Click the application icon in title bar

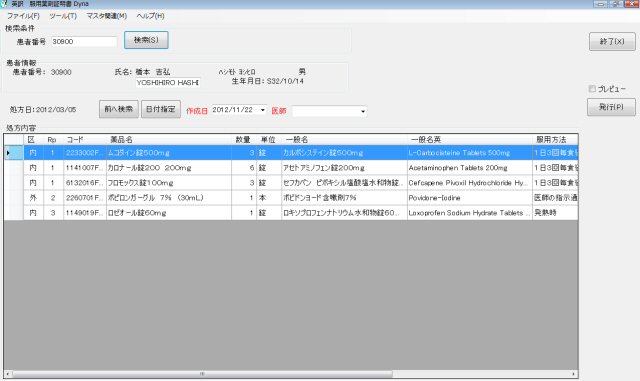pos(4,4)
